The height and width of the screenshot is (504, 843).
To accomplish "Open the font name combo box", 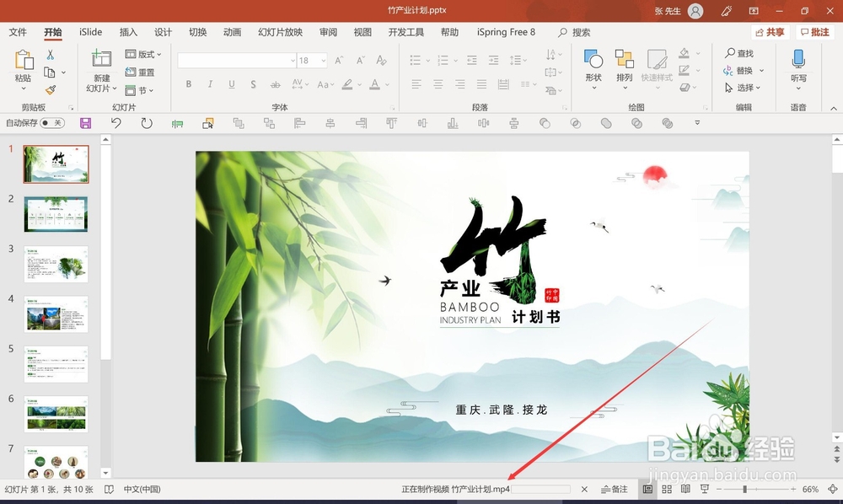I will tap(237, 60).
